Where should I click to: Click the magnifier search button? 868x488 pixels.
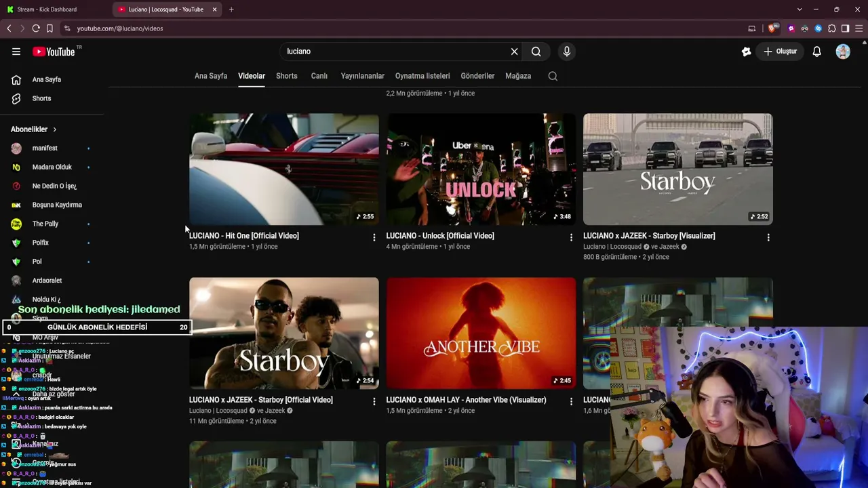pyautogui.click(x=536, y=52)
